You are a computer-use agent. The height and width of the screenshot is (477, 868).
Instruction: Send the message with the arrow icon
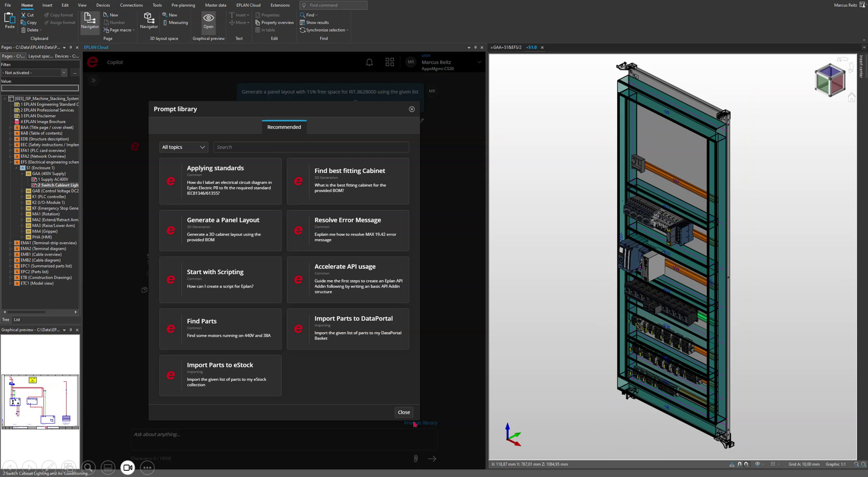(432, 458)
